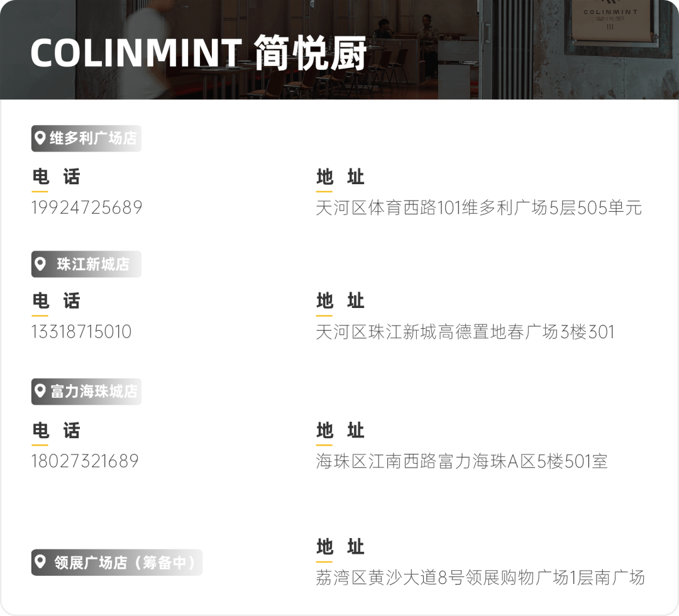Click phone number 18027321689

pos(85,461)
